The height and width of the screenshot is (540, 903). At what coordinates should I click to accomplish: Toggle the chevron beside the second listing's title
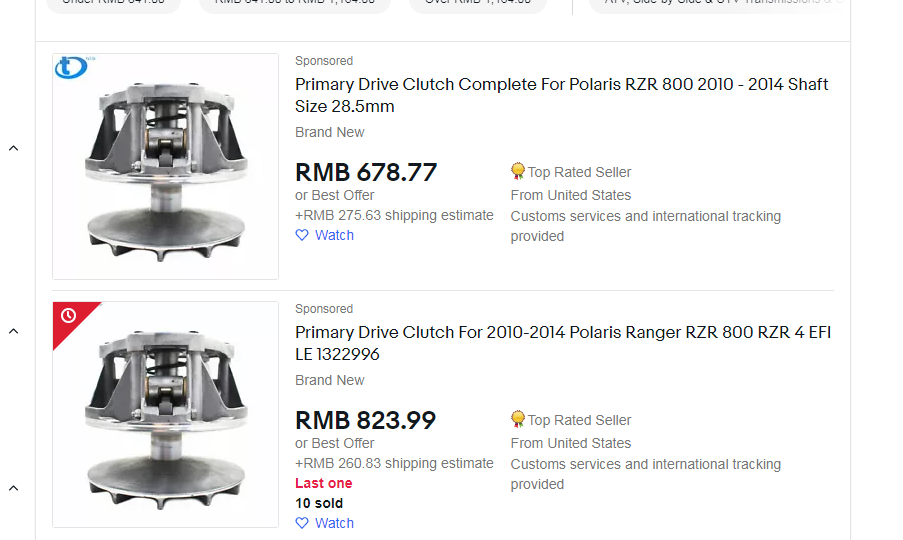(x=14, y=331)
